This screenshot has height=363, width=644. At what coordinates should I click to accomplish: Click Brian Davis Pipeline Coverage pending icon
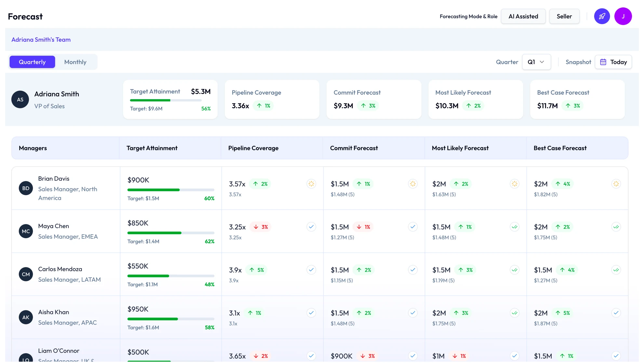point(311,184)
